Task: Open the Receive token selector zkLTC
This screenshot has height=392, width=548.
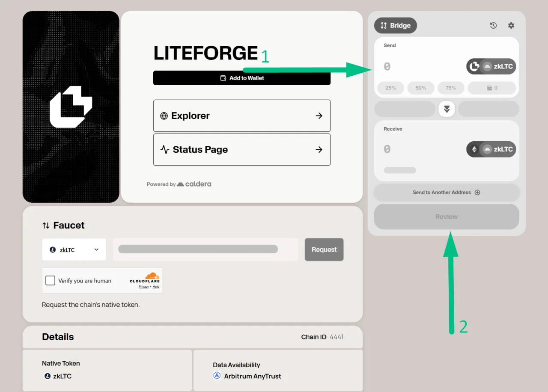Action: point(491,149)
